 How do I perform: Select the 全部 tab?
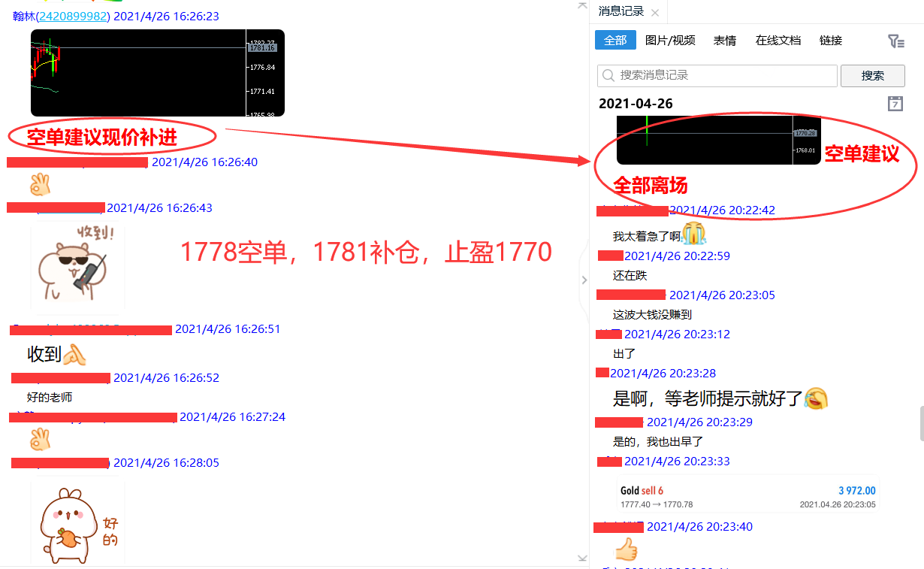615,40
